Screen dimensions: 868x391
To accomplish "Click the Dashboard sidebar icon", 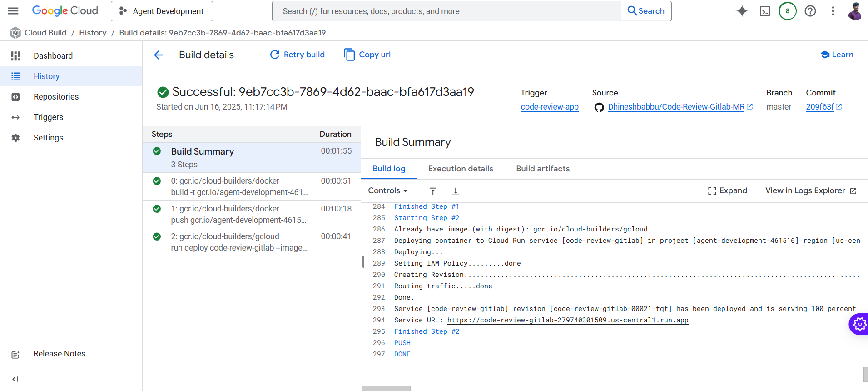I will point(15,56).
